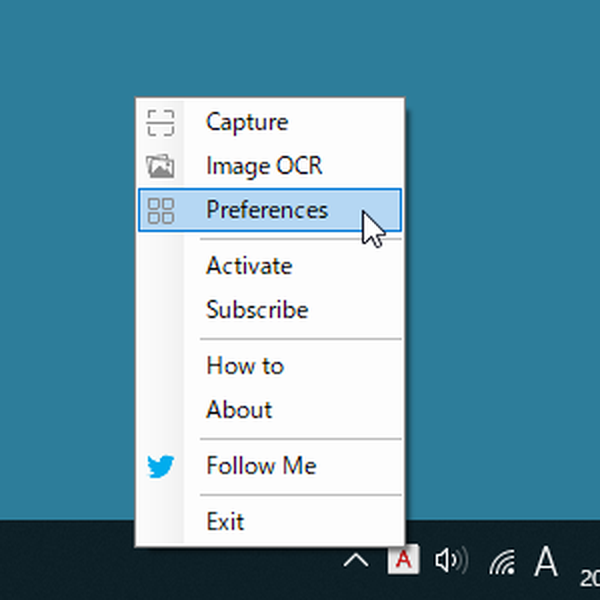This screenshot has height=600, width=600.
Task: Open the How to entry
Action: (x=270, y=365)
